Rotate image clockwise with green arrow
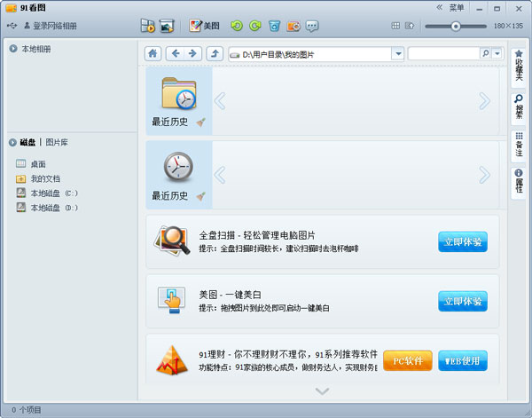Screen dimensions: 532x418 tap(255, 26)
